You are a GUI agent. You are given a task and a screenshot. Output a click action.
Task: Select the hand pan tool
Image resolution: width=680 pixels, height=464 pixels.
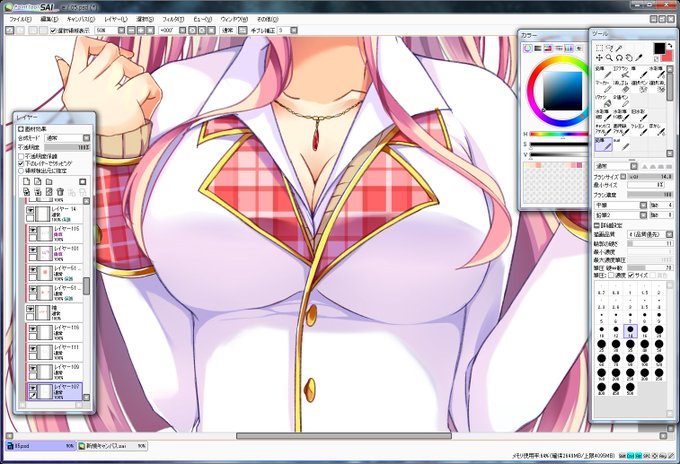coord(629,58)
